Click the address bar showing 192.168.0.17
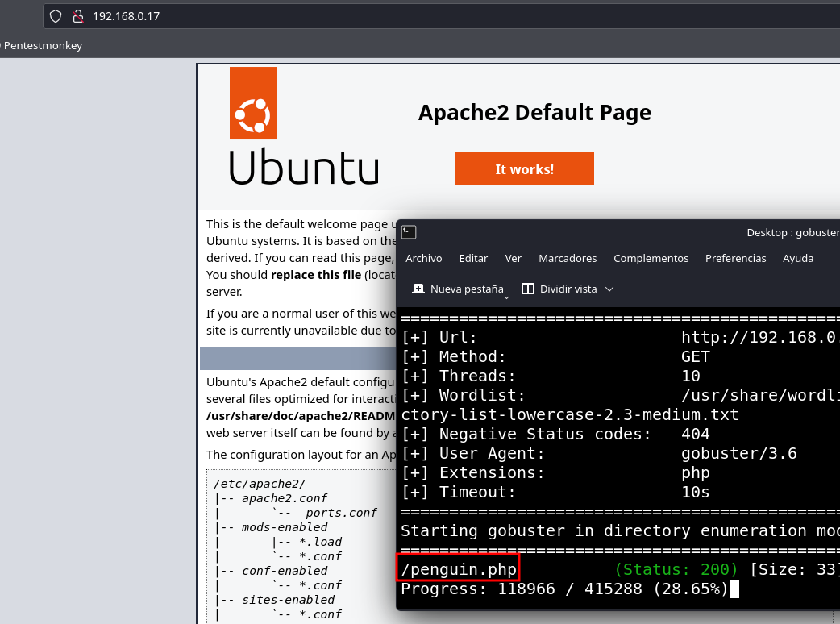840x624 pixels. (x=442, y=16)
